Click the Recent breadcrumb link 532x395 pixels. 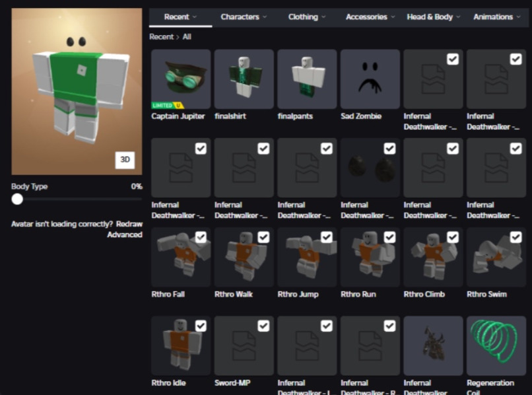[160, 36]
